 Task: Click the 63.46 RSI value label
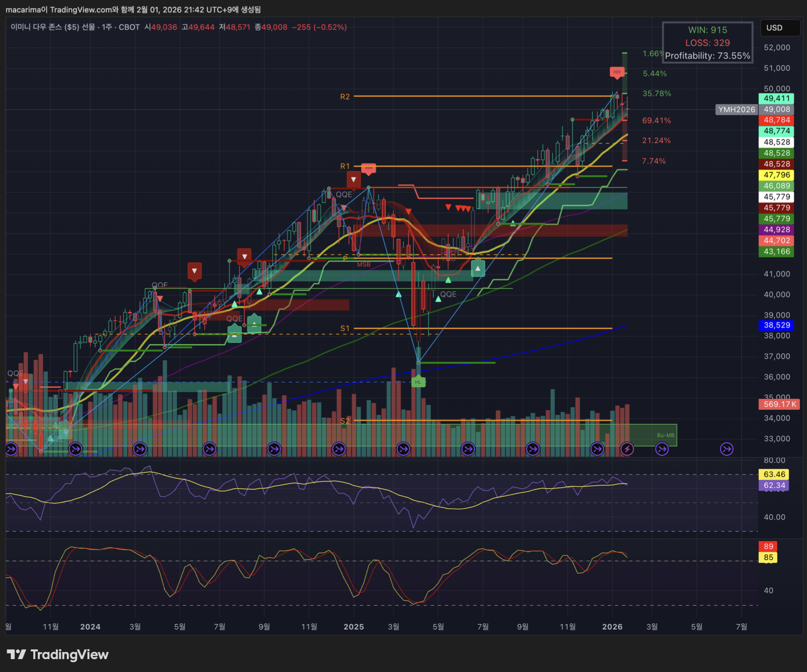pos(774,474)
